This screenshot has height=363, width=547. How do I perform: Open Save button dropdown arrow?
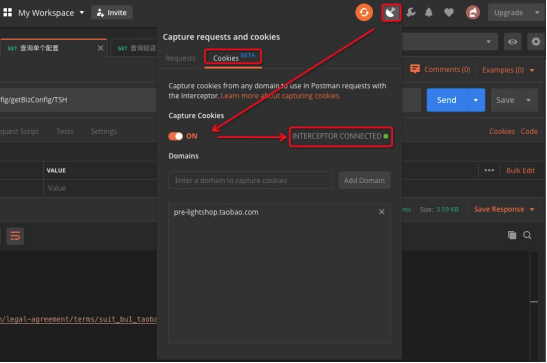[x=528, y=100]
